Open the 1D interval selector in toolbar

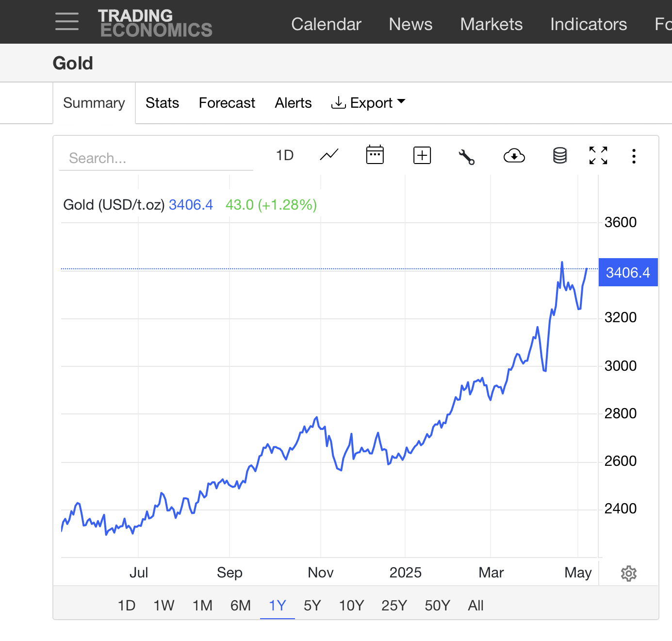pyautogui.click(x=285, y=155)
